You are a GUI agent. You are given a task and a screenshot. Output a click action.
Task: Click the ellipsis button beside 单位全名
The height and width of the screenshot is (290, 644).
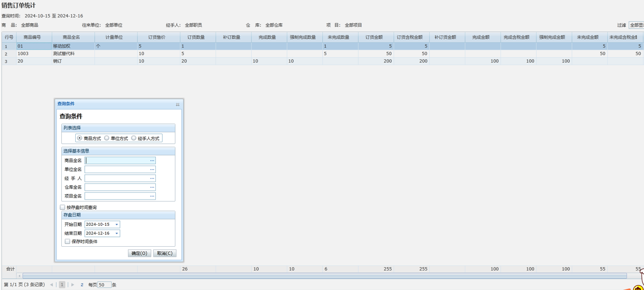152,170
